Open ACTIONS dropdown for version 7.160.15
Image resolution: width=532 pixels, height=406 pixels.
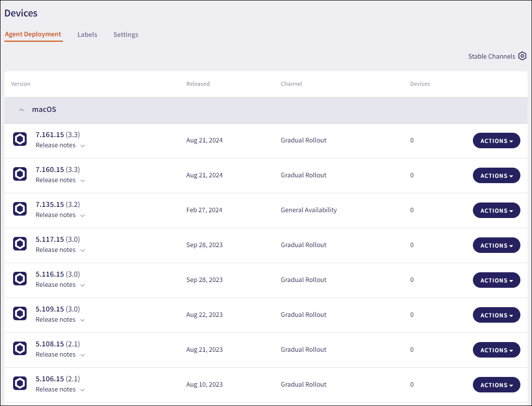click(496, 175)
